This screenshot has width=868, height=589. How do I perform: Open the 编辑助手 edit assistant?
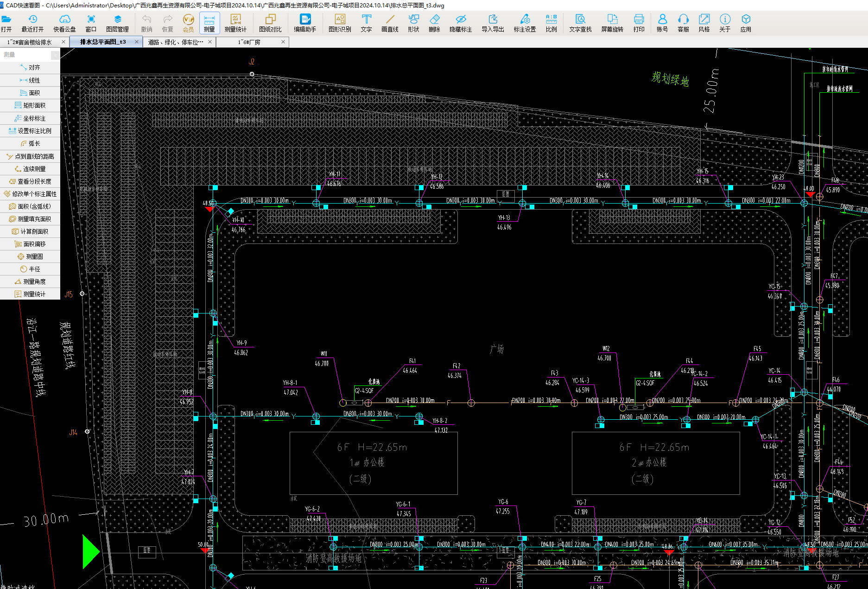(305, 23)
